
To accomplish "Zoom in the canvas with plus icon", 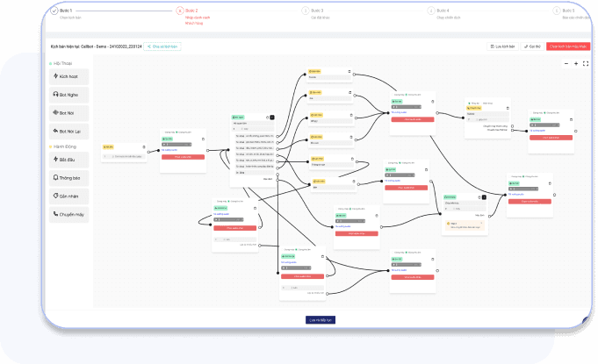I will coord(576,64).
